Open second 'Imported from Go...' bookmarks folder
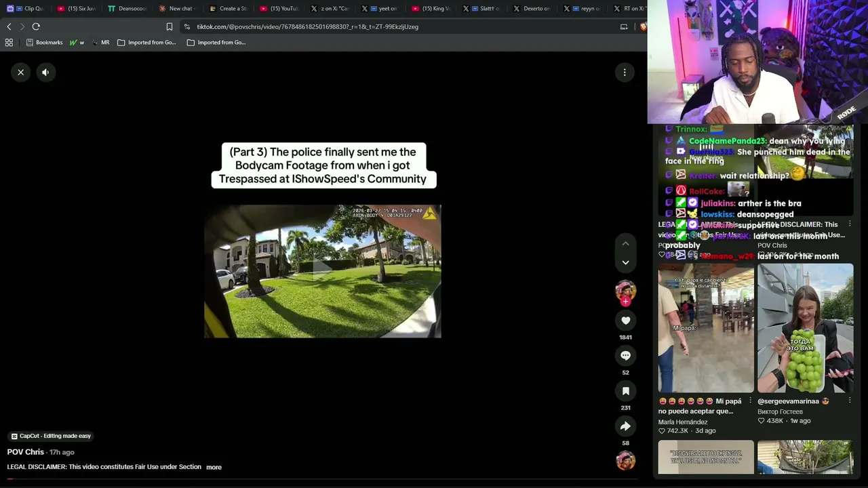Screen dimensions: 868x488 (x=216, y=42)
